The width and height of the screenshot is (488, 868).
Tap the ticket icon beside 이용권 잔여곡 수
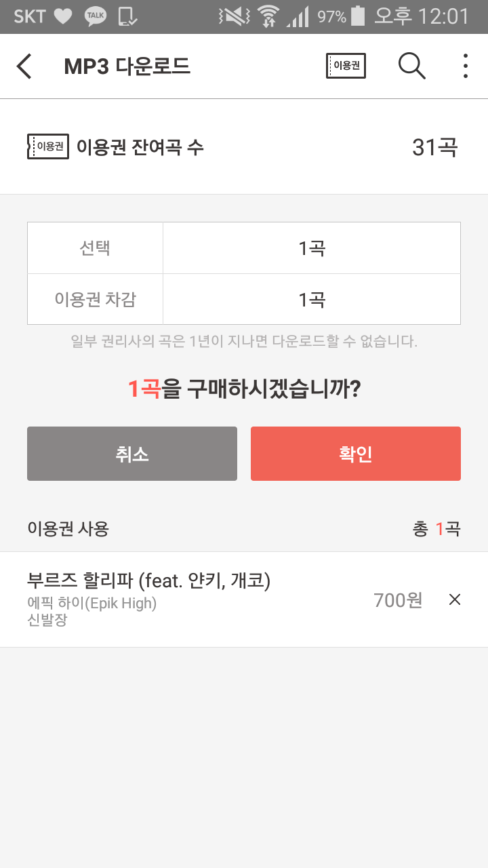click(x=48, y=146)
